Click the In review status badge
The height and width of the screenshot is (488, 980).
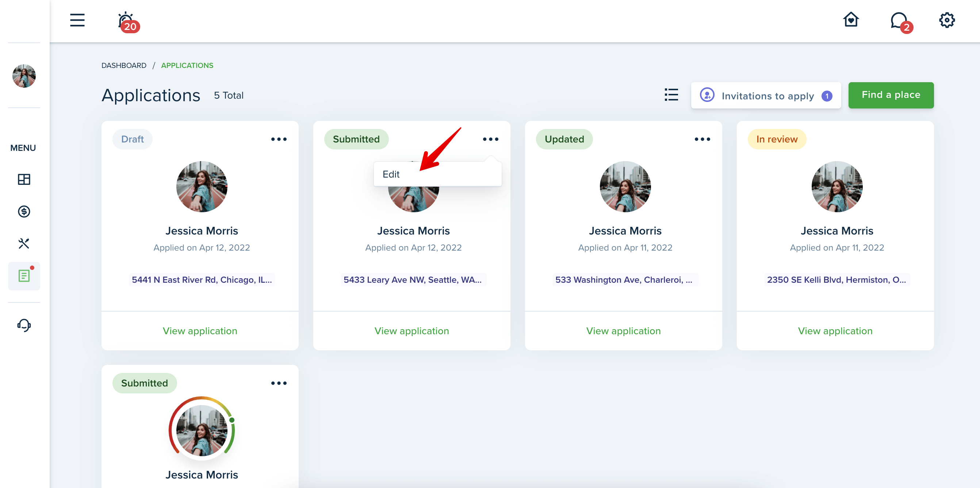tap(777, 139)
